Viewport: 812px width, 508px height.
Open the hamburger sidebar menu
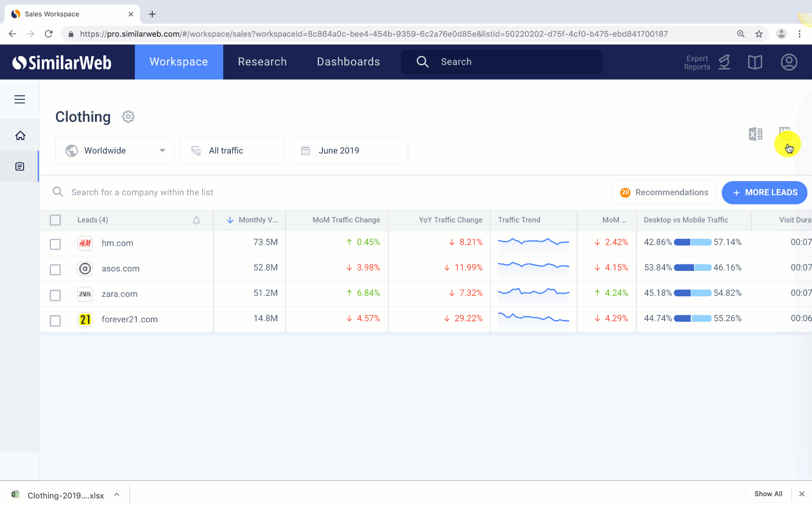pos(20,99)
